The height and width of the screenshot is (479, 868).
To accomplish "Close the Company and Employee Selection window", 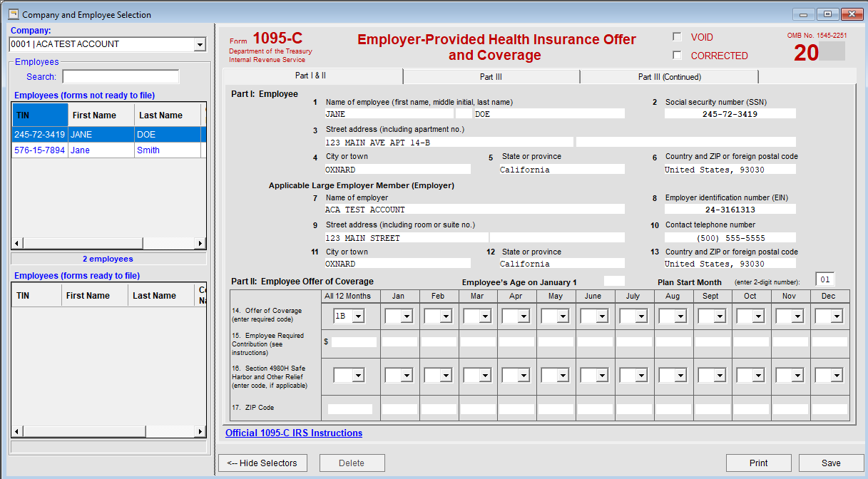I will (852, 14).
